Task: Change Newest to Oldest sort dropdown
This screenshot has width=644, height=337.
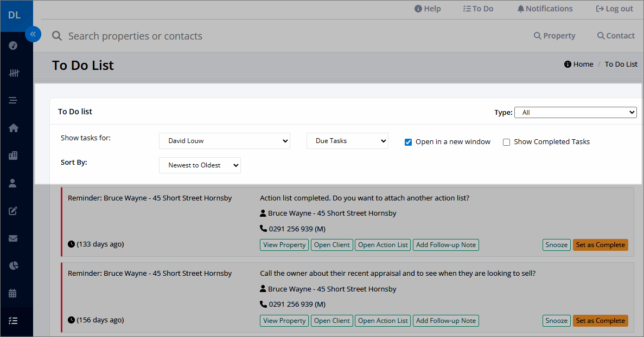Action: coord(200,165)
